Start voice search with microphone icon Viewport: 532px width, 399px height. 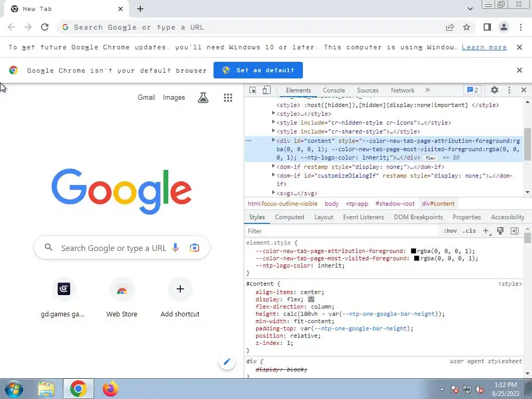176,248
